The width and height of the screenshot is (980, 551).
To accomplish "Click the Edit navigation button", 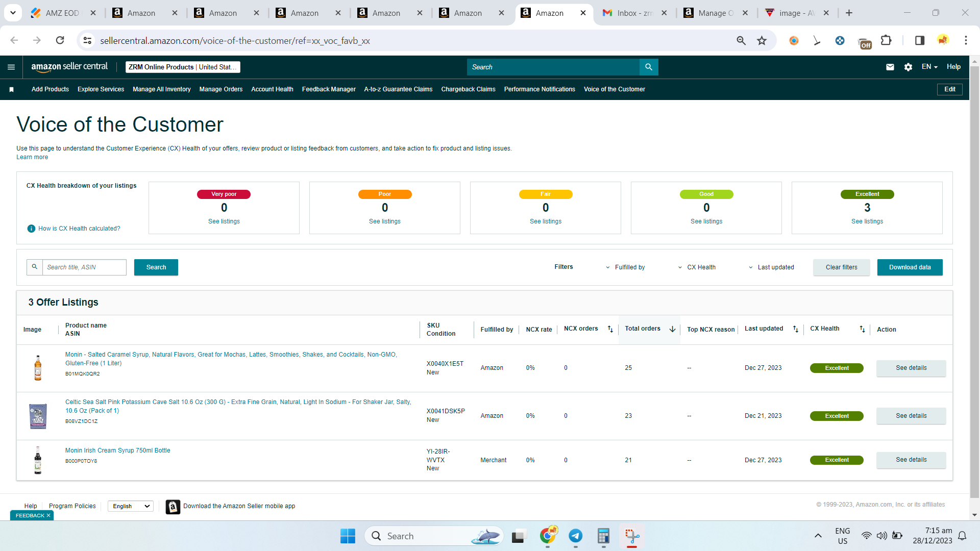I will pyautogui.click(x=950, y=89).
